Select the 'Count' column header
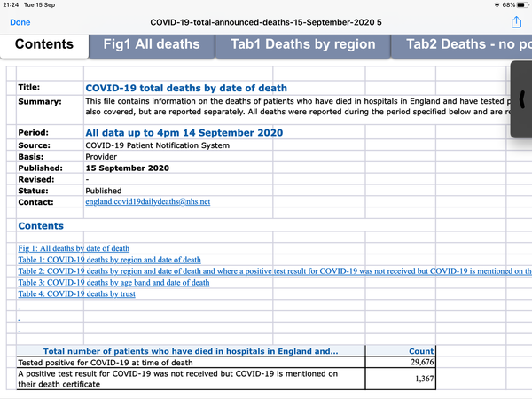This screenshot has height=399, width=532. [401, 351]
